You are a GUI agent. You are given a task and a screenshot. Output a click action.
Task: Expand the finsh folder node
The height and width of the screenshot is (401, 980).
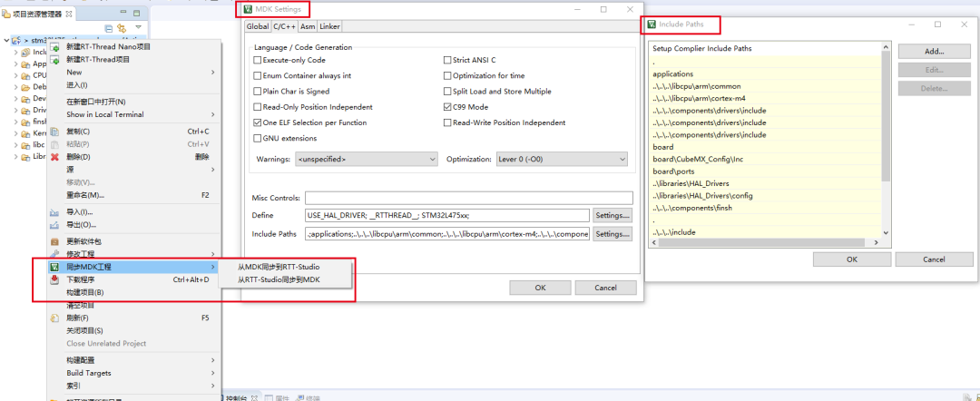tap(15, 122)
